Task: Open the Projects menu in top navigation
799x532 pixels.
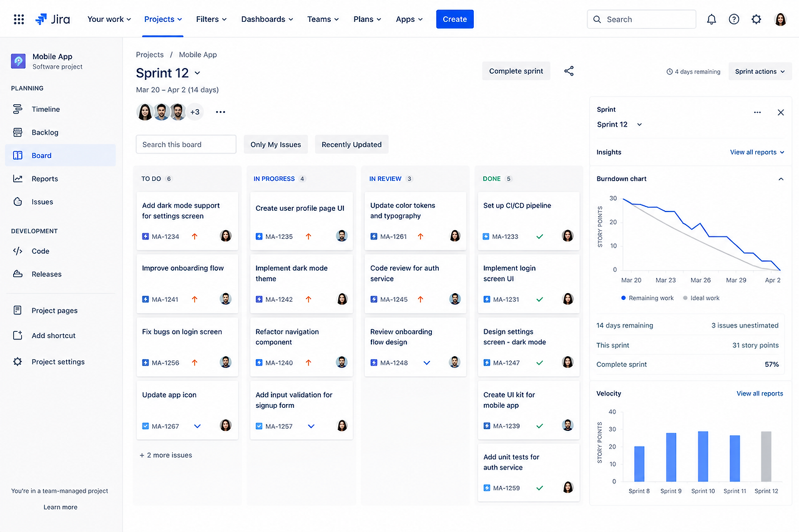Action: [x=163, y=19]
